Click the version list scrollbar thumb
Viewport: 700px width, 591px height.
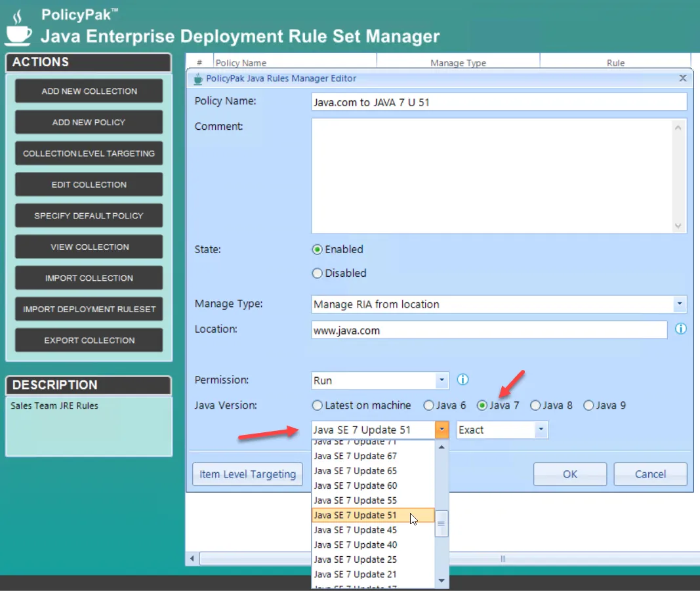point(442,523)
